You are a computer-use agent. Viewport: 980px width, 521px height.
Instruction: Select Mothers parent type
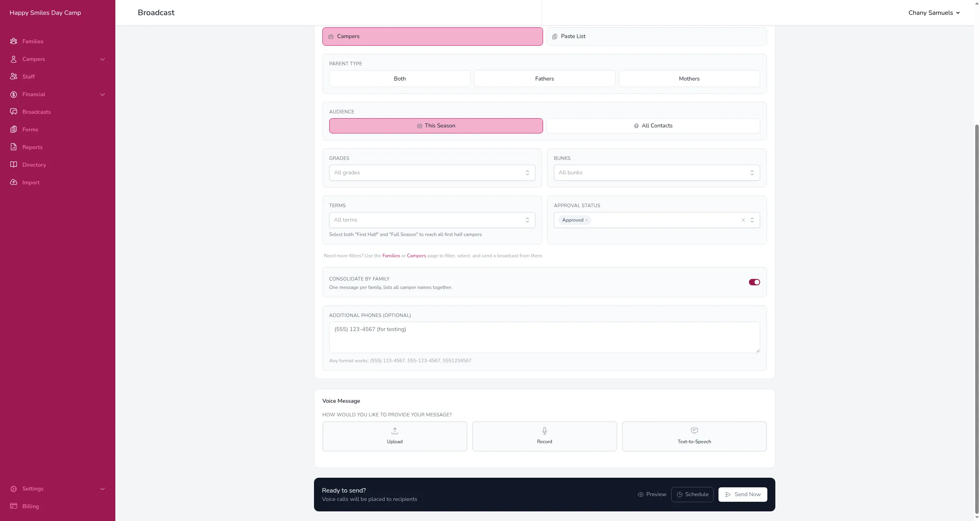coord(689,79)
